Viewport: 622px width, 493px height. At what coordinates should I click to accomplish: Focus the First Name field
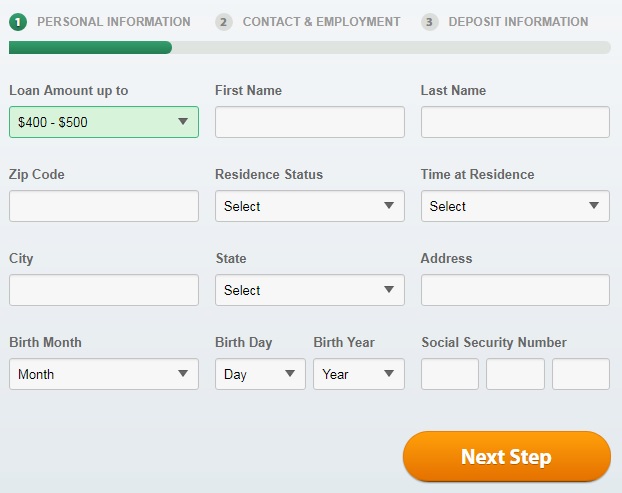click(310, 122)
